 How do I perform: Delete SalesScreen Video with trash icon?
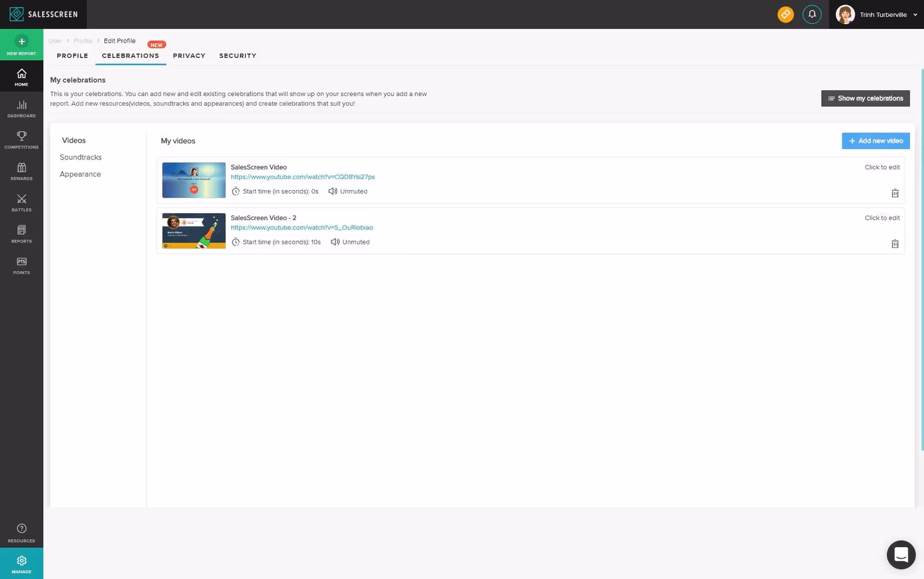click(895, 193)
